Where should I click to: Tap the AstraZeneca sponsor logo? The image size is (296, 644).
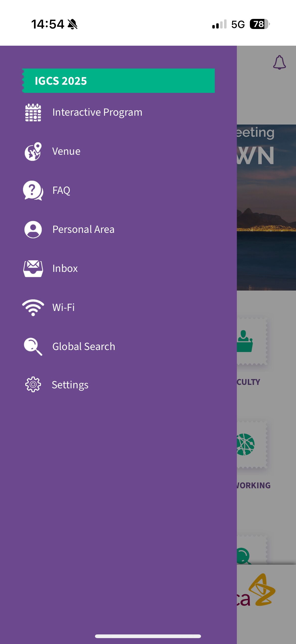(262, 590)
